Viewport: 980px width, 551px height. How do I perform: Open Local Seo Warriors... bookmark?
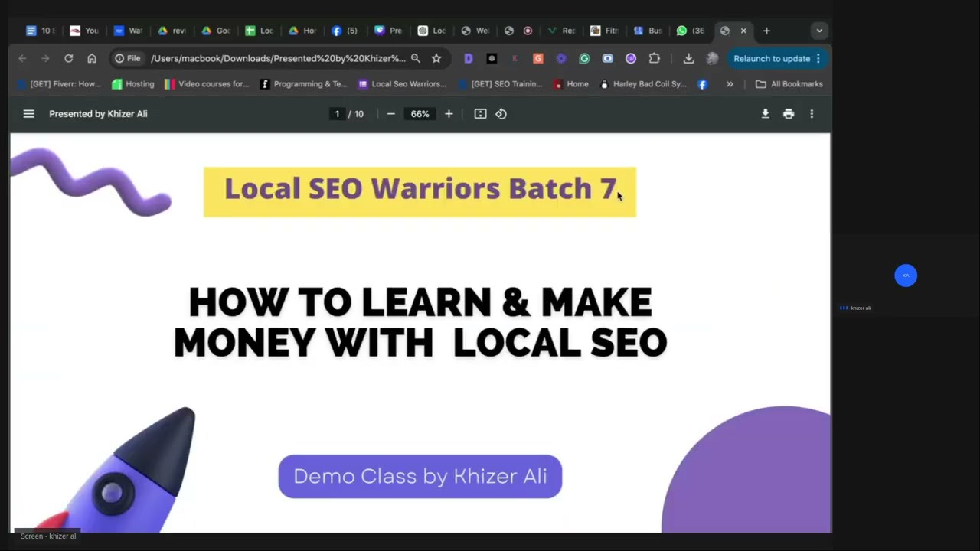pyautogui.click(x=402, y=84)
